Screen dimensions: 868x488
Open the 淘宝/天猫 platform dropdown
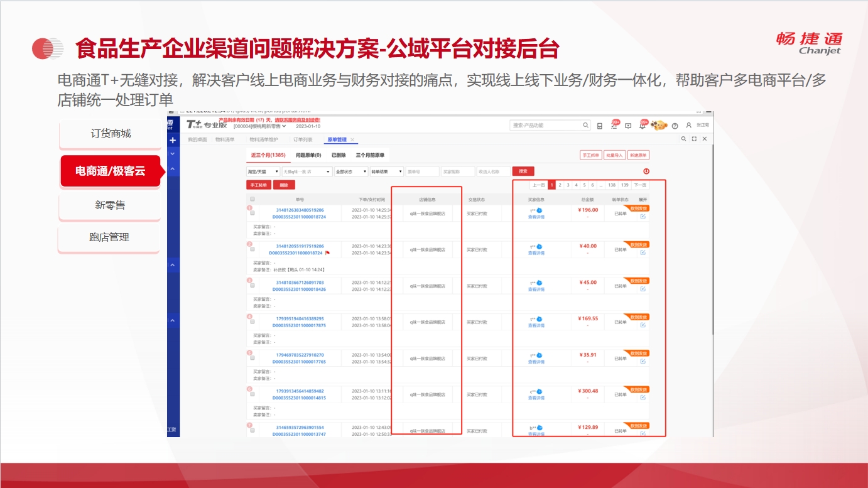point(263,171)
